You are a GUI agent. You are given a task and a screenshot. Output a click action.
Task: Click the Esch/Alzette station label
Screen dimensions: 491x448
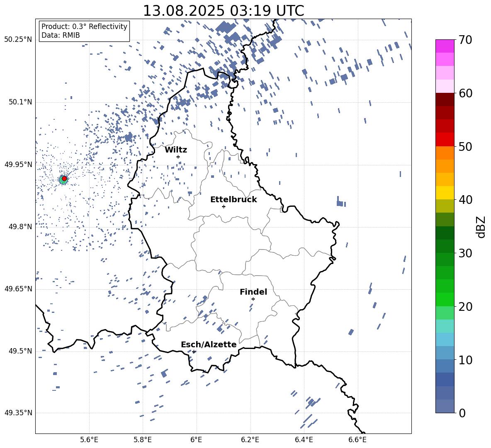[209, 344]
